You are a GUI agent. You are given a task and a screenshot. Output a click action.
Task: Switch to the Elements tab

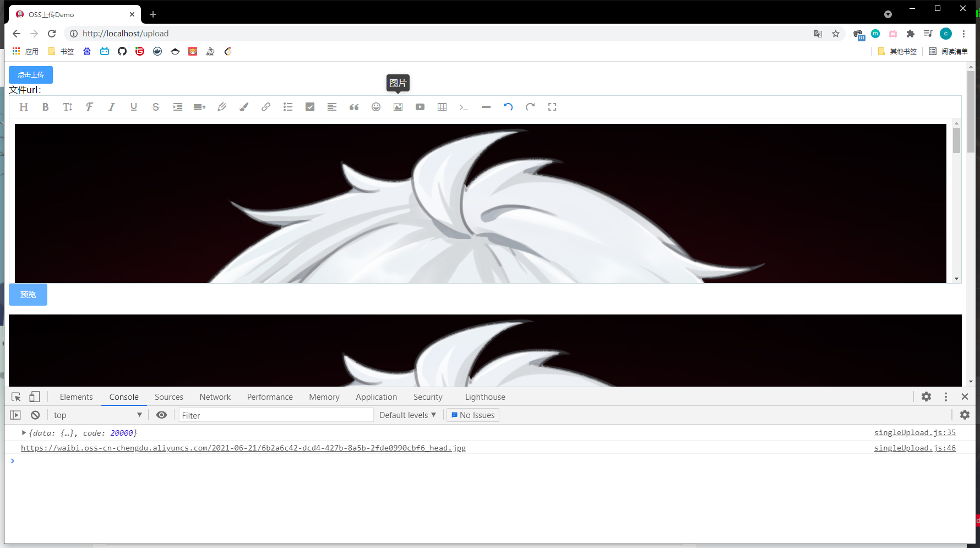click(x=76, y=397)
